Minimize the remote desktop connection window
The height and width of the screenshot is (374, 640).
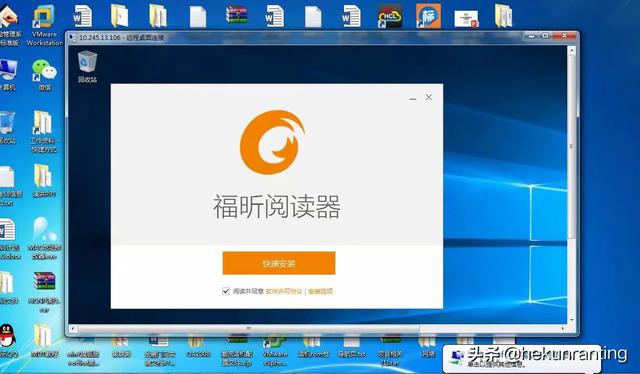coord(531,36)
